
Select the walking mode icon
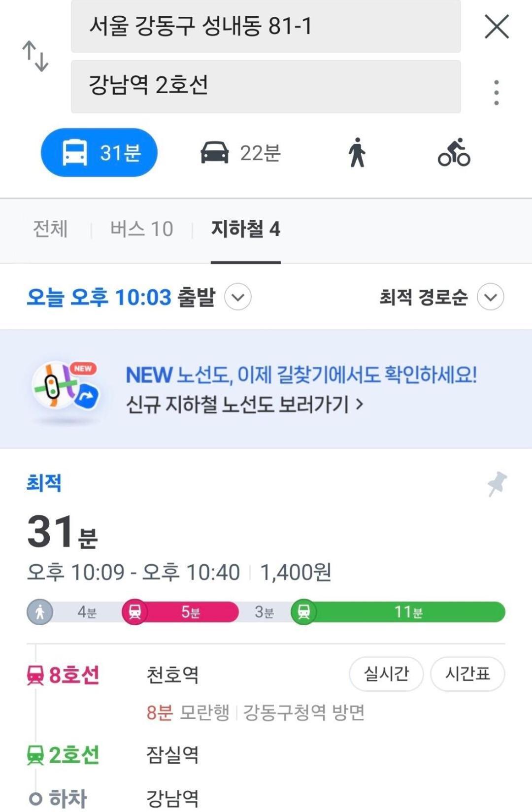pos(357,153)
